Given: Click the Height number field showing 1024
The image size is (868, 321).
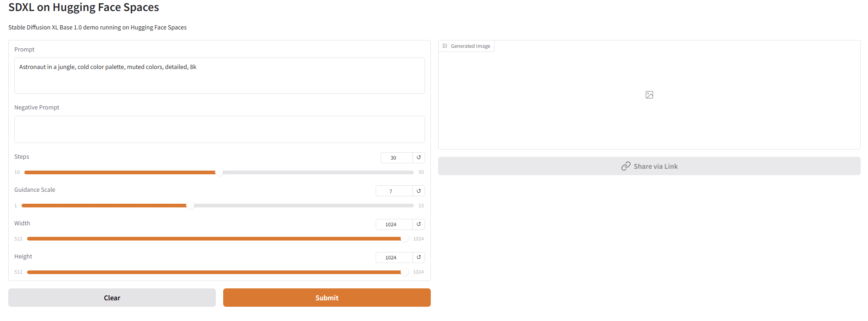Looking at the screenshot, I should tap(394, 258).
